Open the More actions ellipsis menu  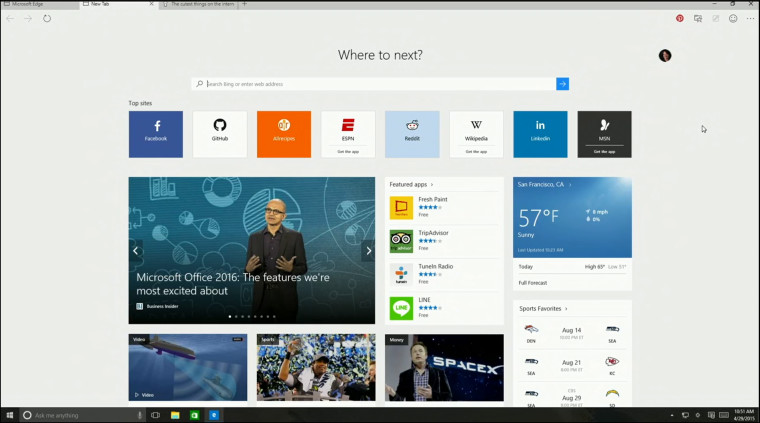pyautogui.click(x=750, y=18)
